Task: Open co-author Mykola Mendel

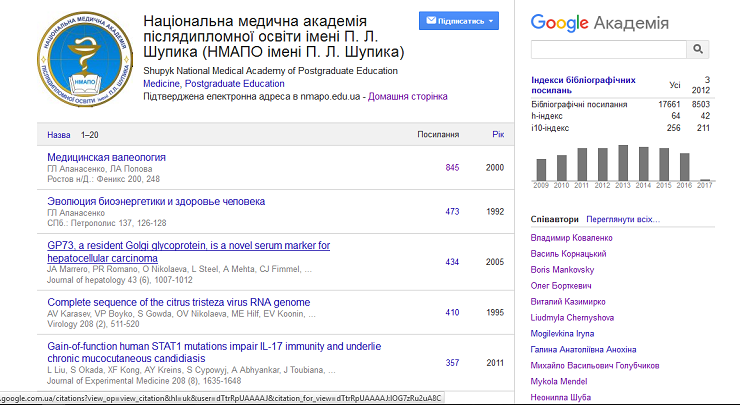Action: (x=559, y=381)
